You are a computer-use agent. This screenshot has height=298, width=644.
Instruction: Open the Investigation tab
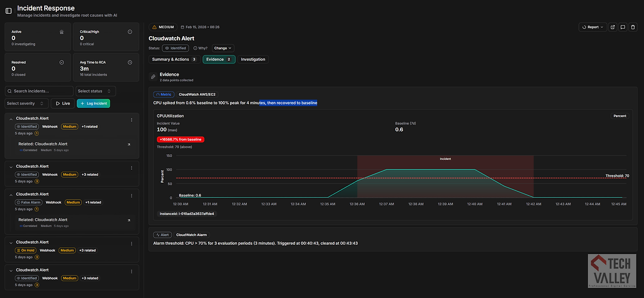tap(253, 59)
